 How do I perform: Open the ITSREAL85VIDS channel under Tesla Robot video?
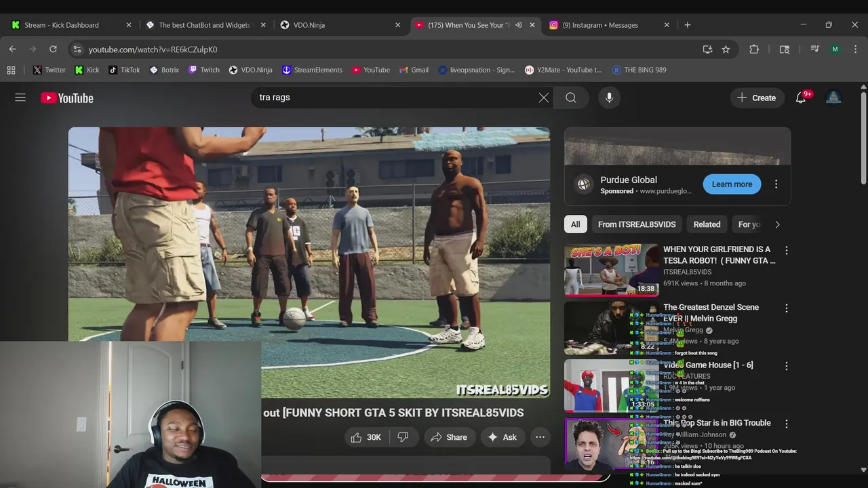tap(688, 272)
